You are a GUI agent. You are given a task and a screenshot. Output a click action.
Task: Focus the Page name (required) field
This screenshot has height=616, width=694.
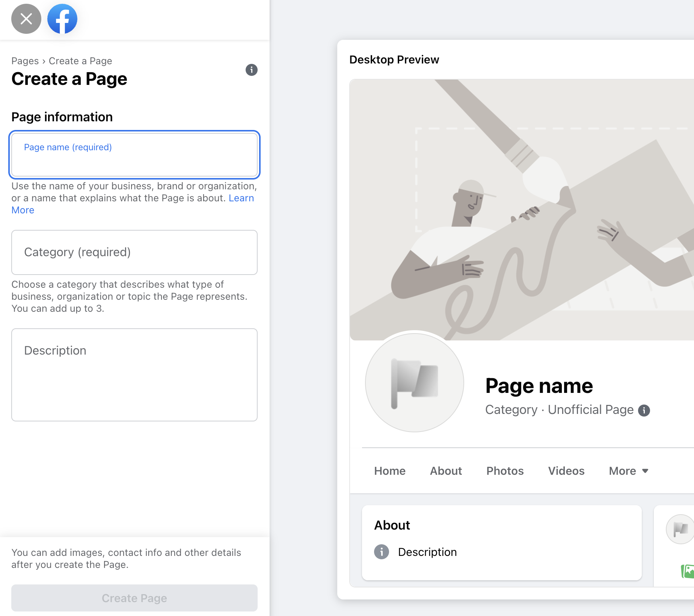pos(134,155)
